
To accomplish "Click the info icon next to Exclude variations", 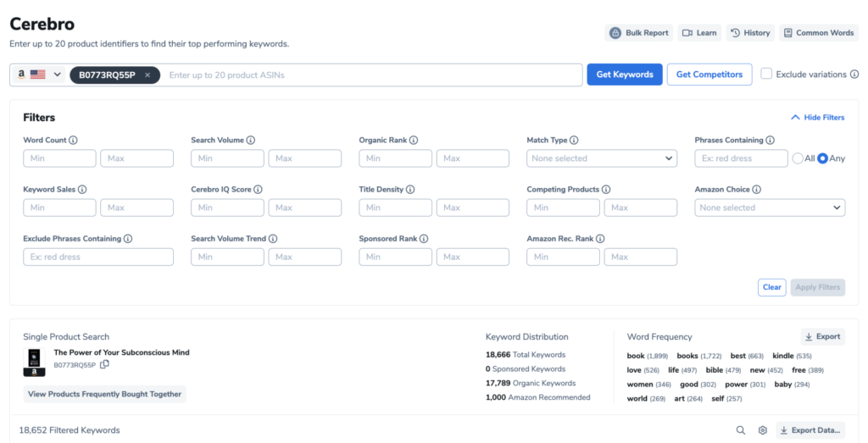I will pos(854,75).
